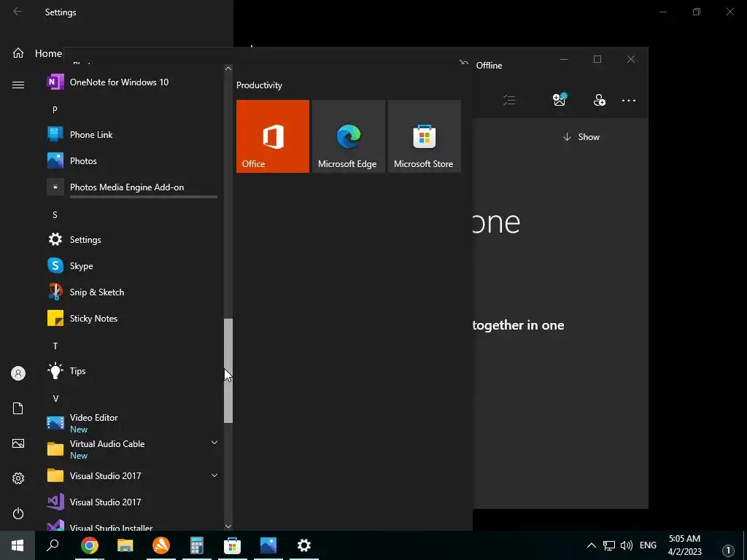Open Snip & Sketch
This screenshot has height=560, width=747.
click(132, 292)
